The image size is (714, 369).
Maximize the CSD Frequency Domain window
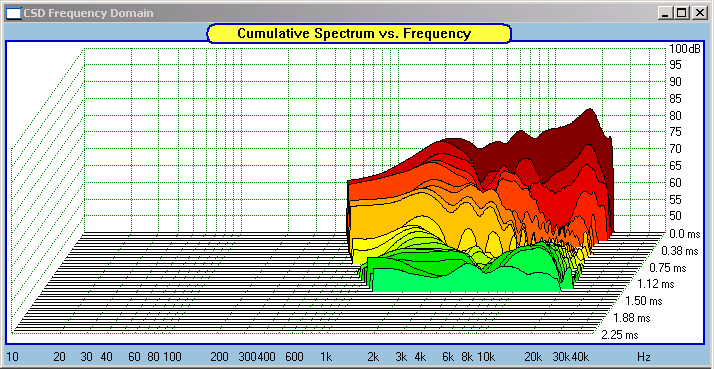[682, 14]
